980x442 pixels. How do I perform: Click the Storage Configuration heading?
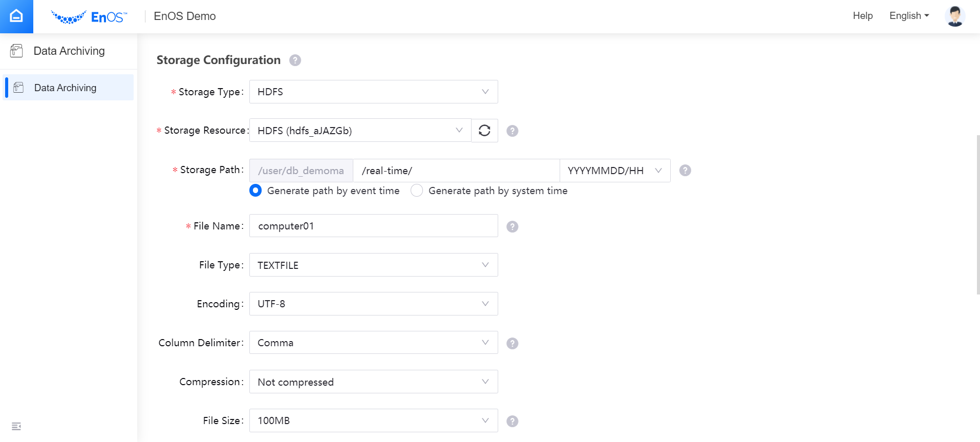219,60
